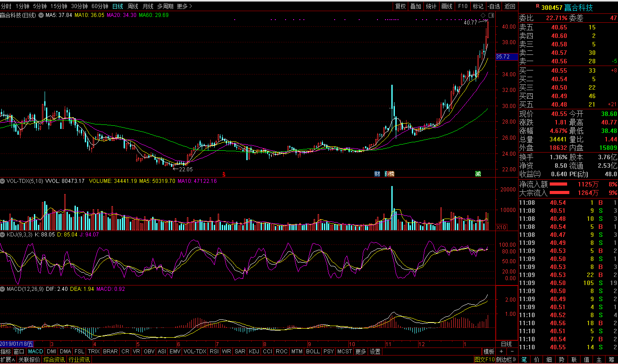Click the 35.72 price marker on the axis
Image resolution: width=618 pixels, height=364 pixels.
pos(502,57)
